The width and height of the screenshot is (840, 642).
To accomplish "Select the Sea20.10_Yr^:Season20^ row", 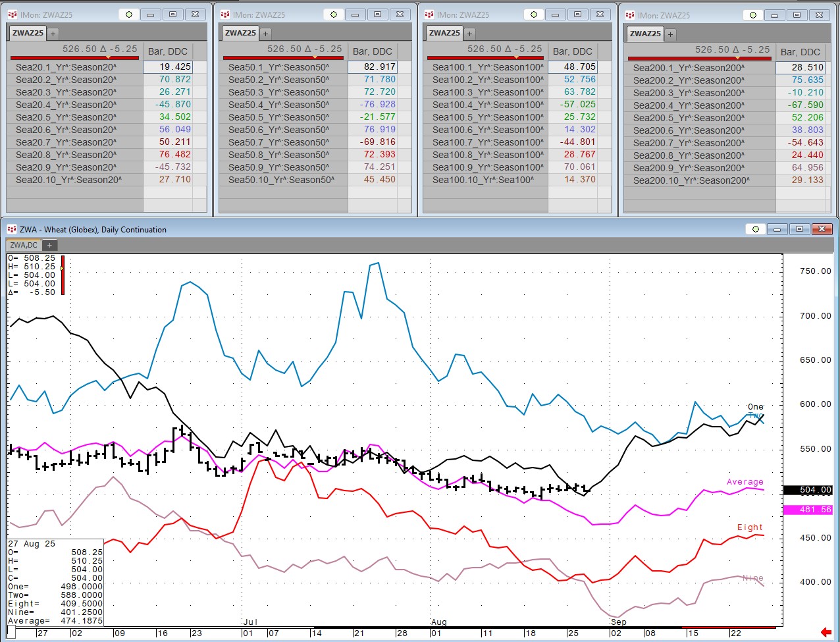I will 75,180.
